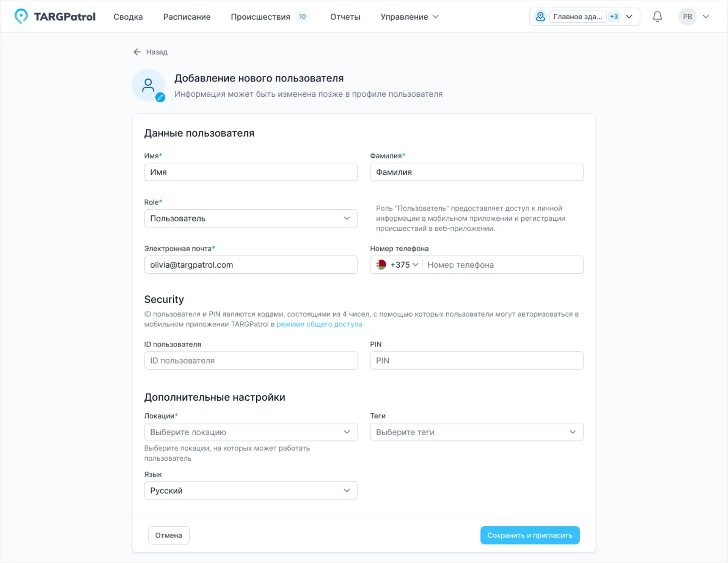728x563 pixels.
Task: Click the TARGPatrol logo icon
Action: (x=22, y=16)
